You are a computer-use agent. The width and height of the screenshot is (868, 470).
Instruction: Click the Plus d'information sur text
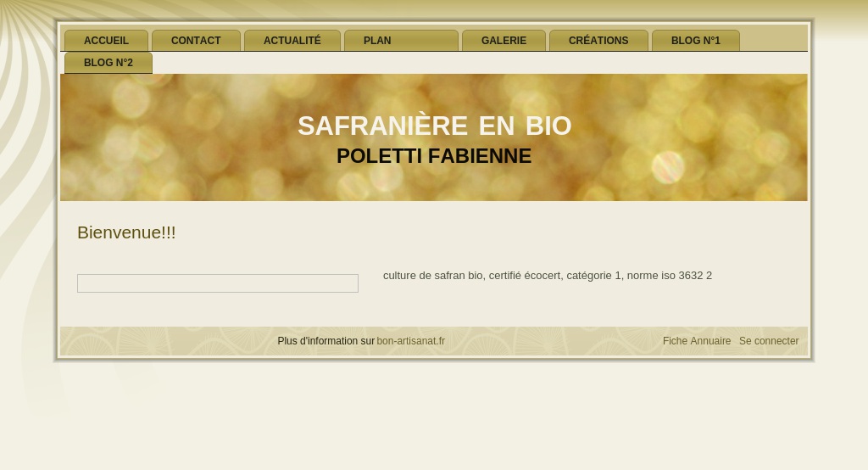point(326,341)
